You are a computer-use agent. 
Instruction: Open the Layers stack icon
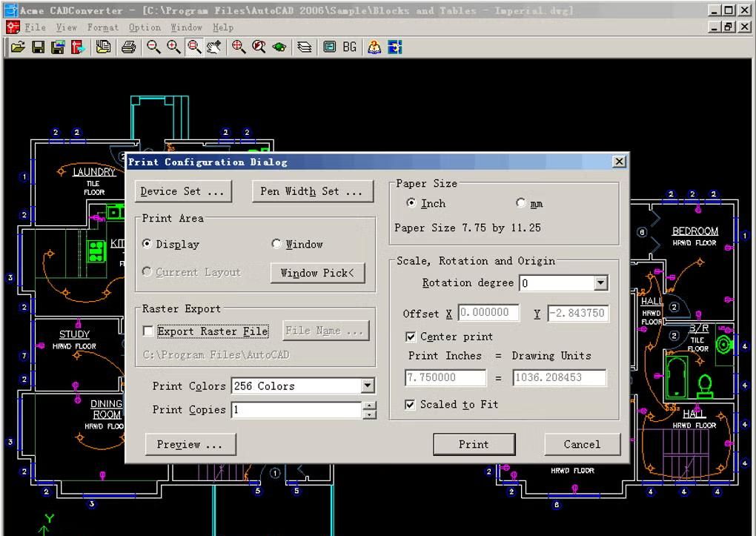[x=304, y=47]
